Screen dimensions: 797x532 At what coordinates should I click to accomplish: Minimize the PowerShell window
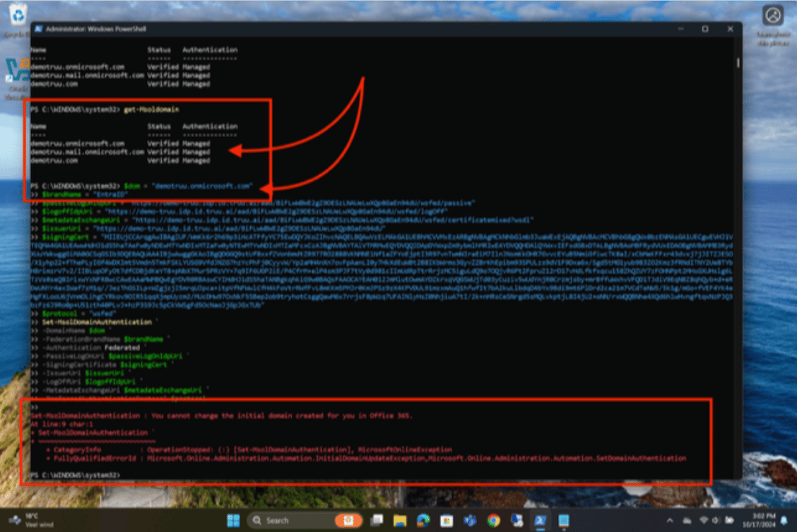680,29
